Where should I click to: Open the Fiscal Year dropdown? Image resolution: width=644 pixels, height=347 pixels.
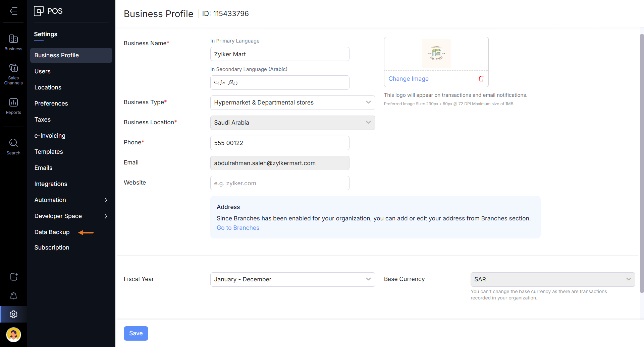tap(292, 279)
